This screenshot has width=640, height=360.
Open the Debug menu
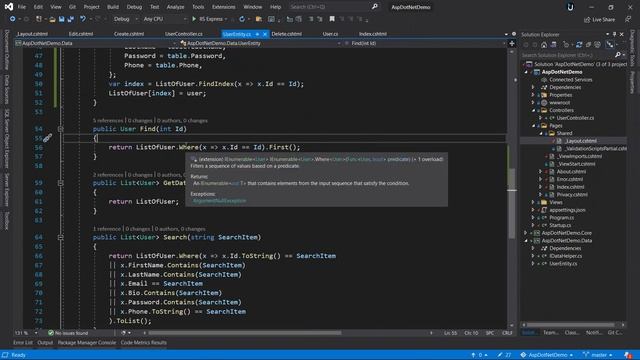pyautogui.click(x=134, y=7)
